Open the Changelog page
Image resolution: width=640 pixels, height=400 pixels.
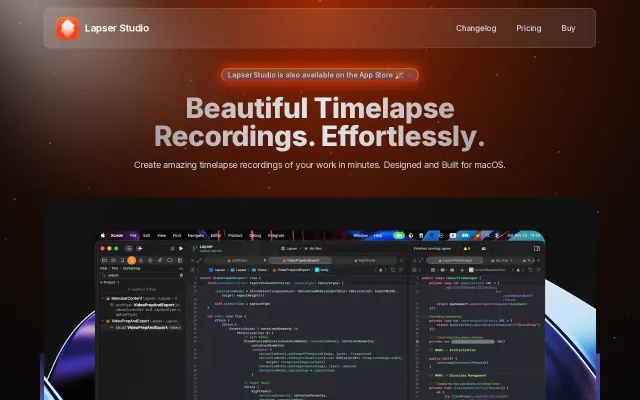pos(476,28)
